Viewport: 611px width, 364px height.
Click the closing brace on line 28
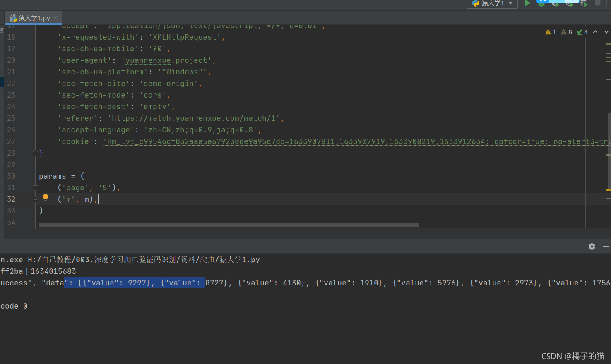[41, 153]
